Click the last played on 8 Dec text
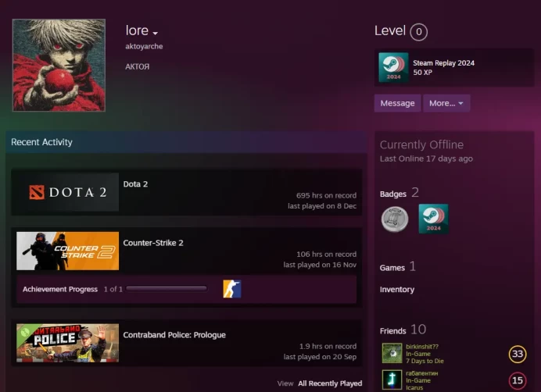 [x=322, y=206]
